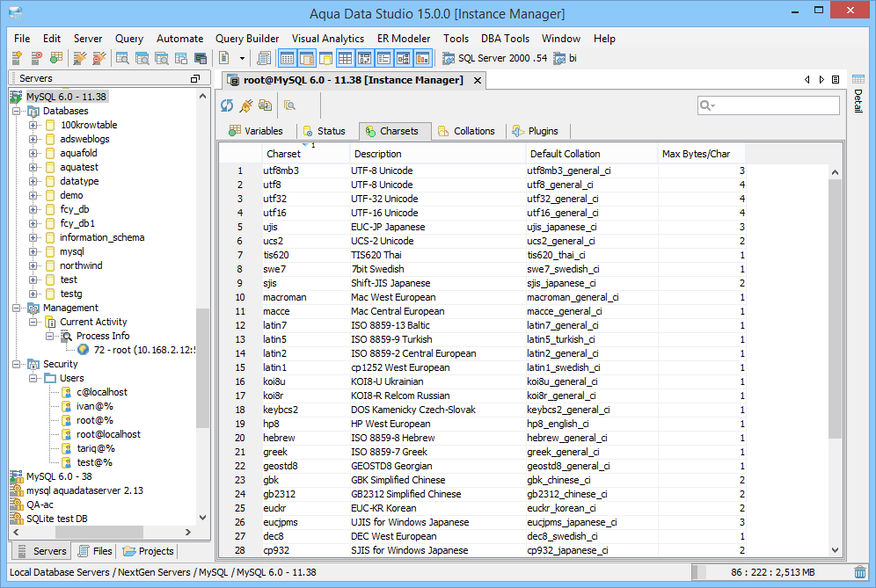This screenshot has width=876, height=588.
Task: Open the Query Builder menu
Action: pos(247,39)
